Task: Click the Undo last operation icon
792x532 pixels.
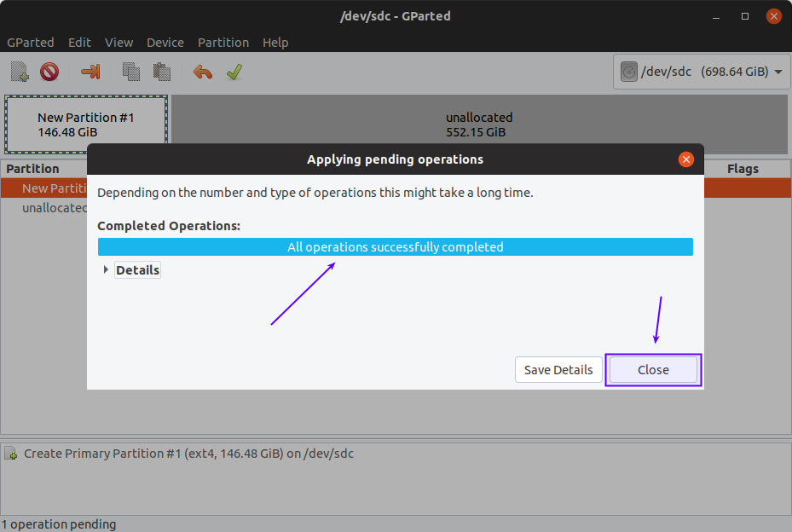Action: pos(203,72)
